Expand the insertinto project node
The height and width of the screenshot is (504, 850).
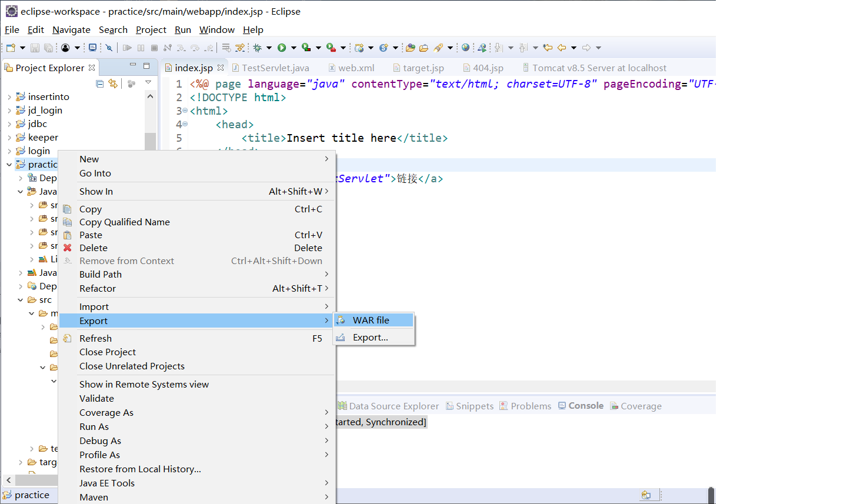(x=9, y=97)
